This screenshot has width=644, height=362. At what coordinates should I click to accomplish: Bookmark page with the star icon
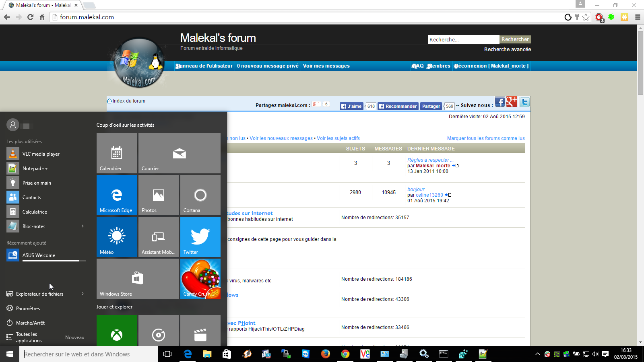click(x=586, y=17)
